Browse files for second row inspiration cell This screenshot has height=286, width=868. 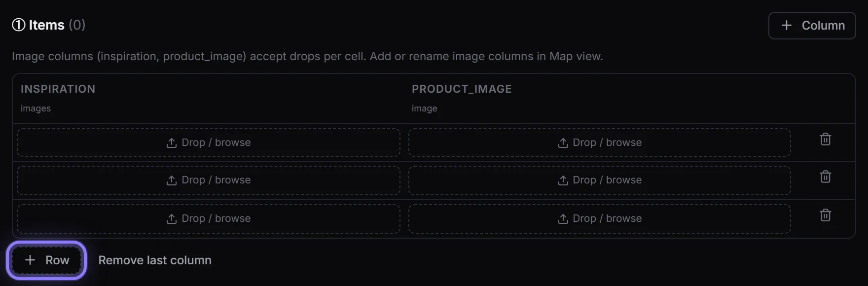[208, 180]
